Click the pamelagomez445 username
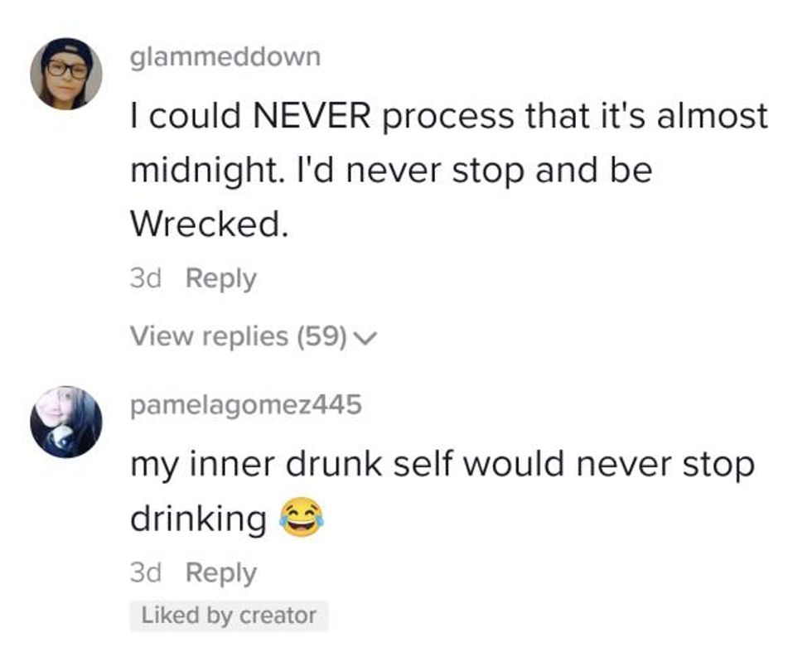This screenshot has height=652, width=812. point(246,406)
